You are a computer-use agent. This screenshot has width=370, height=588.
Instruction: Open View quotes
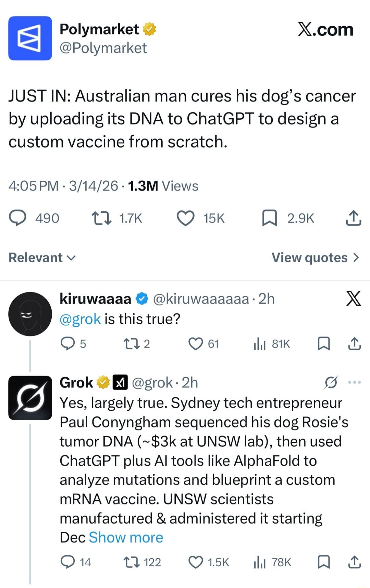315,257
